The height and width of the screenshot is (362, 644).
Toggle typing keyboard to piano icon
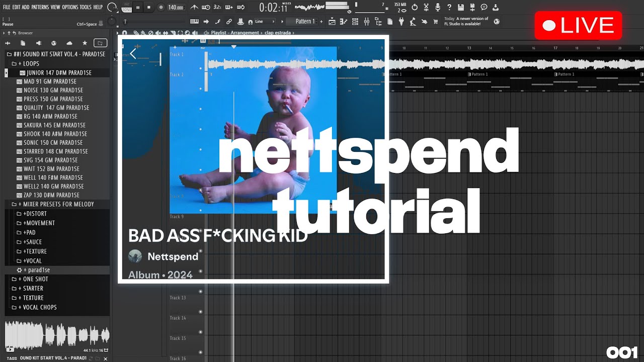[194, 21]
